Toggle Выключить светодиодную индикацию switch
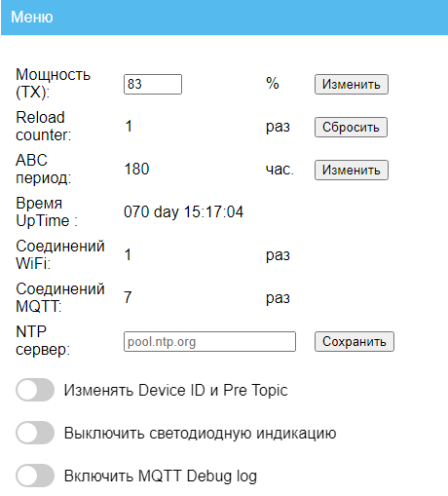Screen dimensions: 448x496 tap(35, 433)
